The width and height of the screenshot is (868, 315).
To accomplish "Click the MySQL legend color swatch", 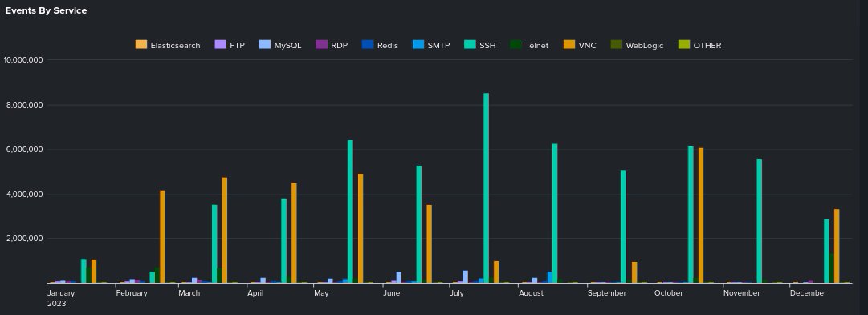I will (x=265, y=45).
